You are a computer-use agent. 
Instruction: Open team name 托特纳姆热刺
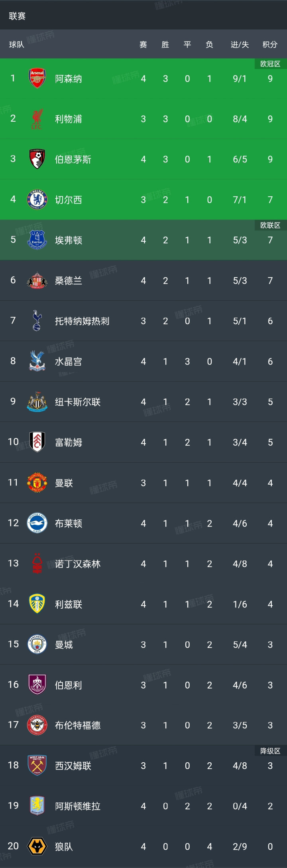click(82, 321)
